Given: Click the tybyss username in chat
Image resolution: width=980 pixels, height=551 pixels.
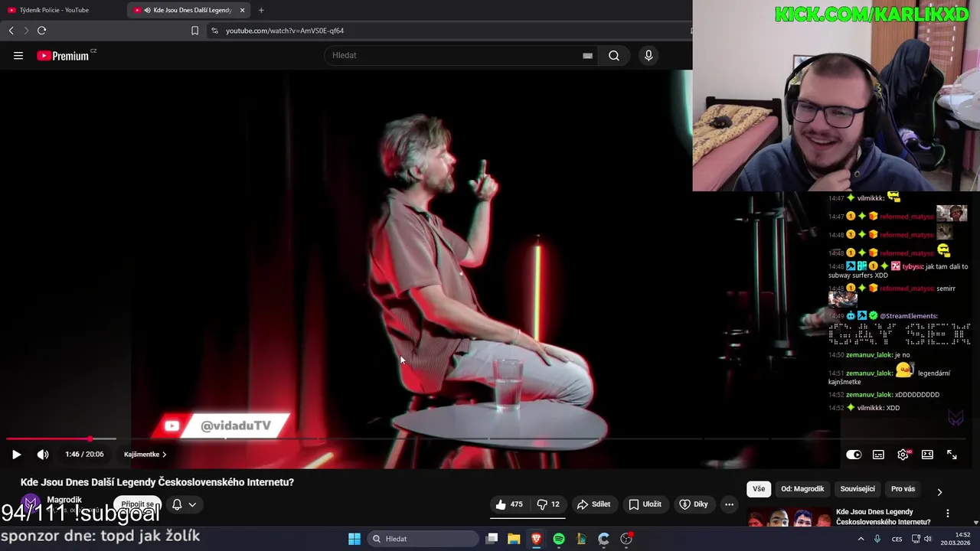Looking at the screenshot, I should click(x=913, y=266).
